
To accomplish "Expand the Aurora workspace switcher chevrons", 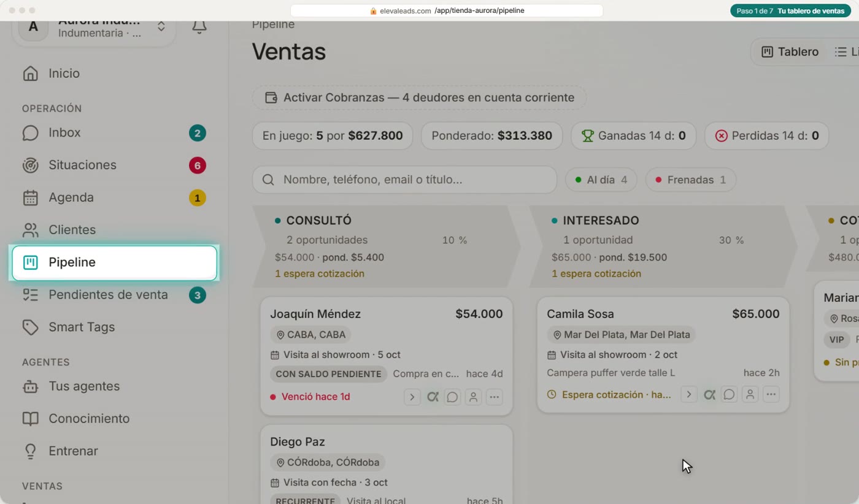I will [x=161, y=26].
